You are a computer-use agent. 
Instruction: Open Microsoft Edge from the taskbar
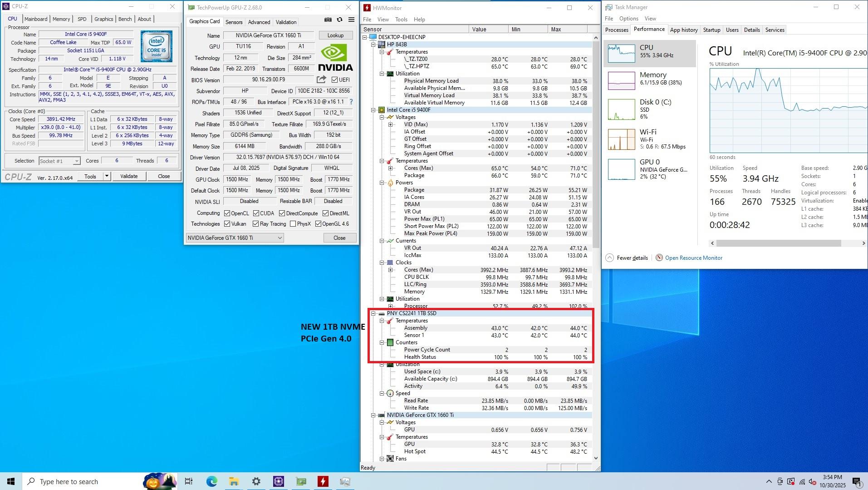click(211, 481)
